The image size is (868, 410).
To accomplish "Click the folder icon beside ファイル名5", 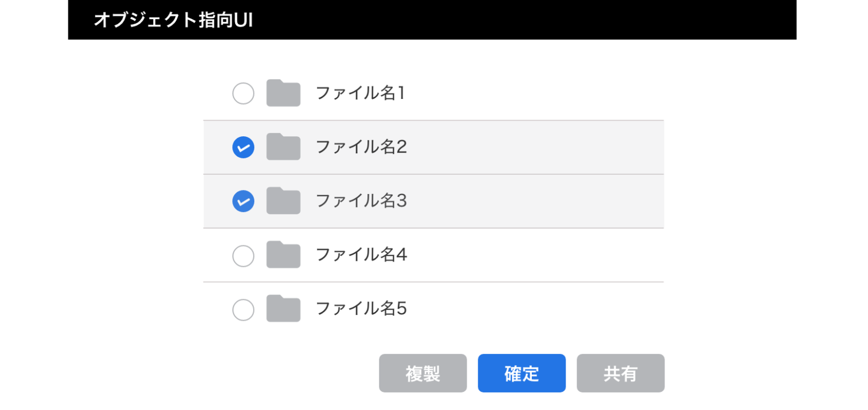I will click(x=283, y=308).
